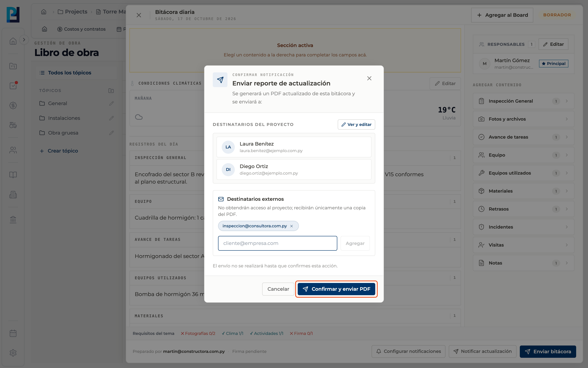The height and width of the screenshot is (368, 588).
Task: Close the Bitácora diaria panel
Action: tap(139, 15)
